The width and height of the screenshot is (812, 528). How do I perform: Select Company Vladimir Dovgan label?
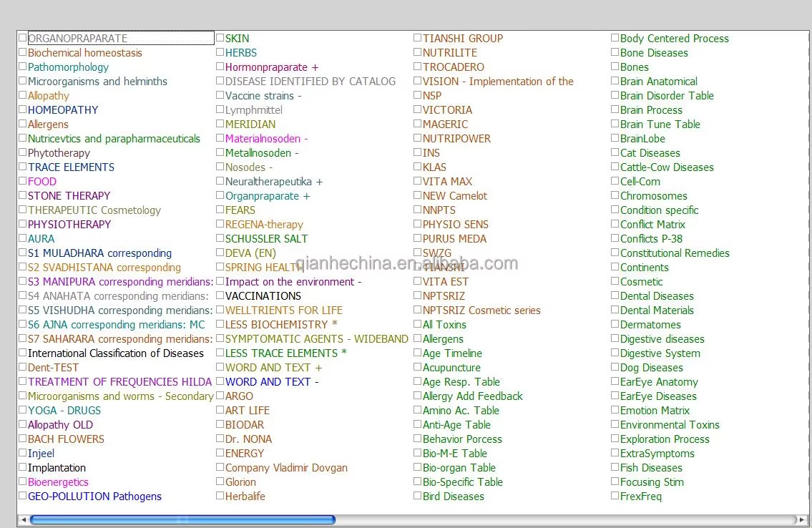pyautogui.click(x=286, y=468)
